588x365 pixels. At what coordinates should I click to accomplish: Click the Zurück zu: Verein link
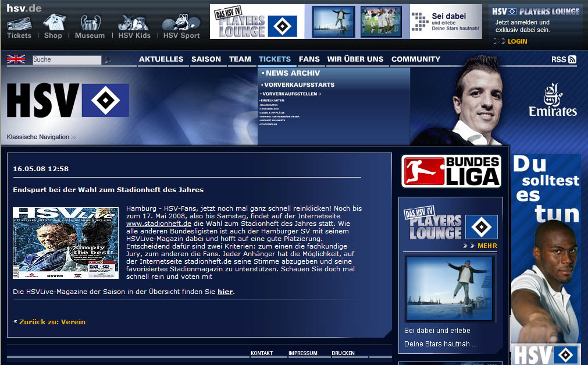click(52, 322)
